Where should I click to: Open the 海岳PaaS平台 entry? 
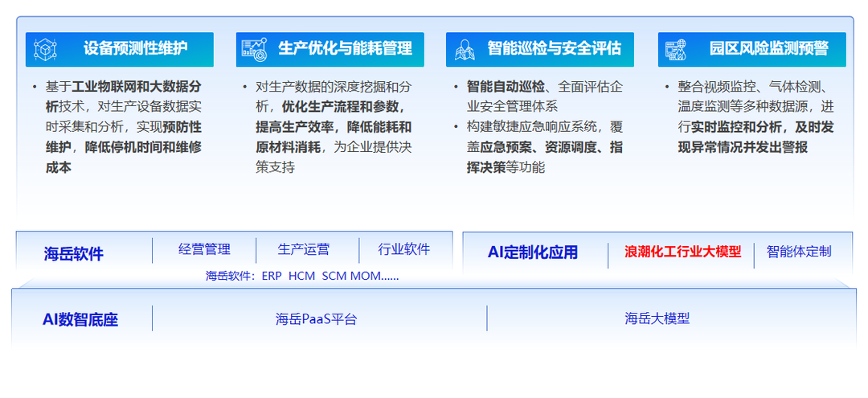click(x=316, y=318)
